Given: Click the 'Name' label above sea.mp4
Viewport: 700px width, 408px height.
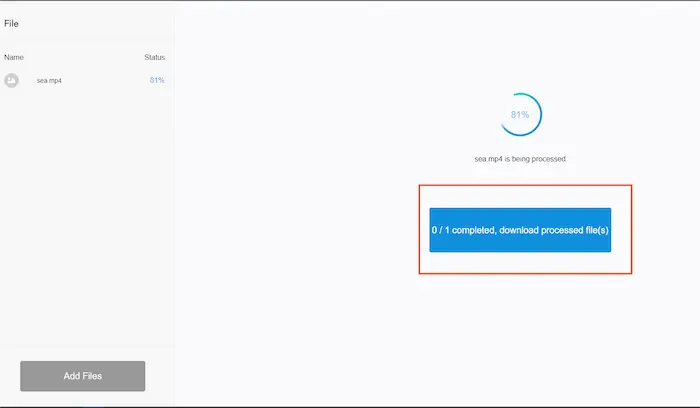Looking at the screenshot, I should coord(14,58).
